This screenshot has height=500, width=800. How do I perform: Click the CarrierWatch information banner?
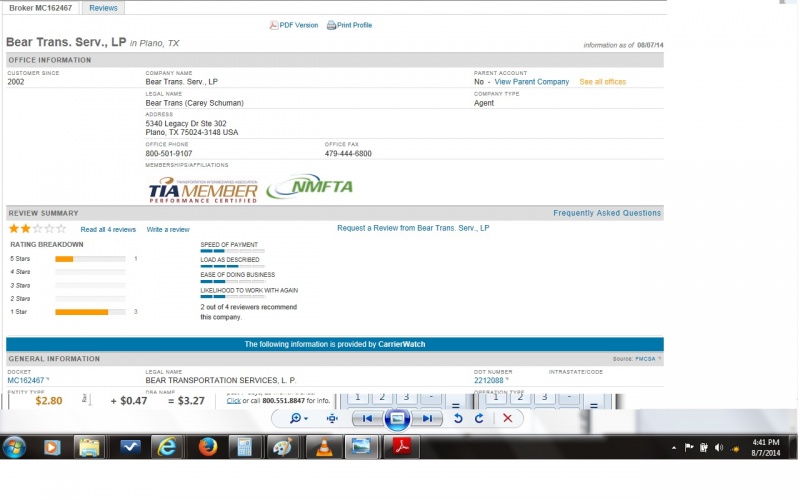click(x=335, y=344)
